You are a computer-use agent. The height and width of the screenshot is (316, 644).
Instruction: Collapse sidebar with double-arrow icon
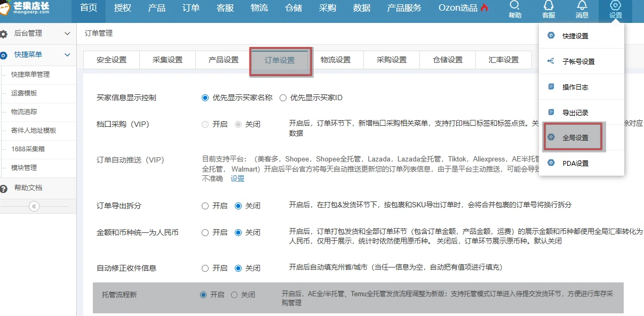coord(34,206)
